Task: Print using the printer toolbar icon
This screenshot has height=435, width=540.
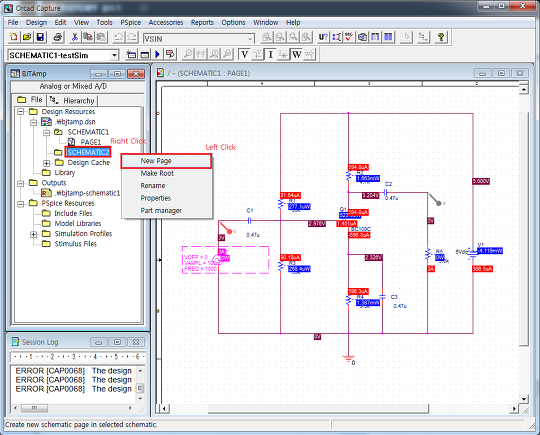Action: click(x=58, y=37)
